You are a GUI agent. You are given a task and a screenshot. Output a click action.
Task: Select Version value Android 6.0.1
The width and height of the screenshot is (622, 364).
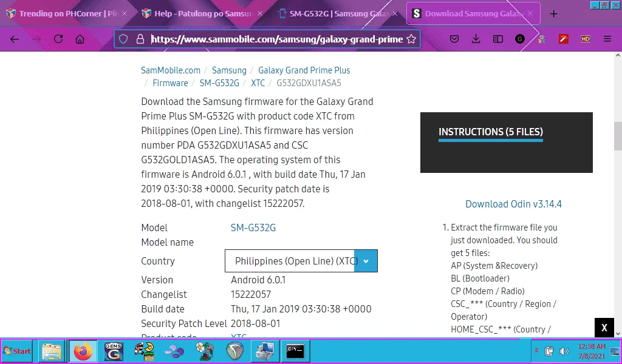pyautogui.click(x=258, y=280)
